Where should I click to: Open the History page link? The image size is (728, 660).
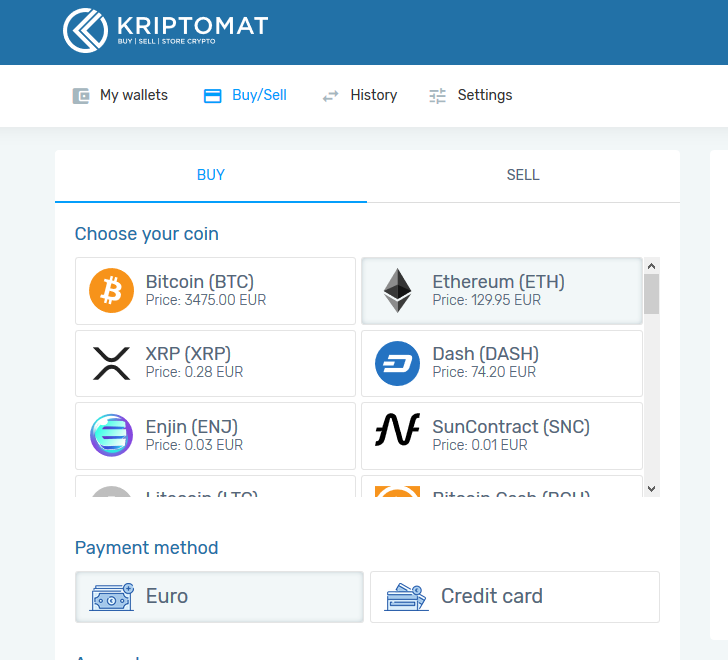tap(374, 95)
